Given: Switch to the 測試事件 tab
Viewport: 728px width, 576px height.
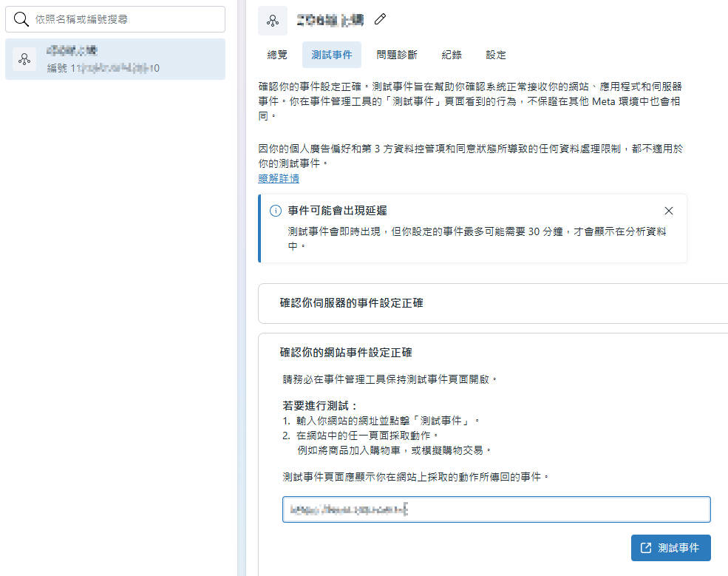Looking at the screenshot, I should pos(332,55).
